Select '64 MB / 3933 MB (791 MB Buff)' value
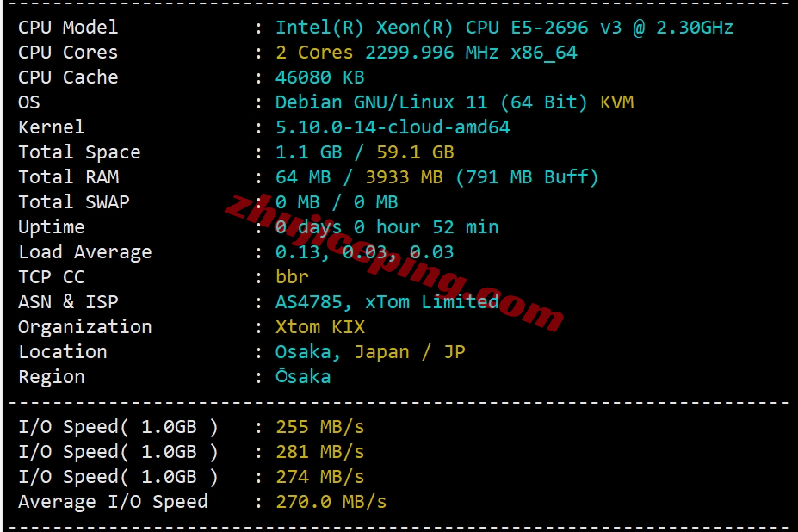The height and width of the screenshot is (532, 798). click(x=436, y=177)
